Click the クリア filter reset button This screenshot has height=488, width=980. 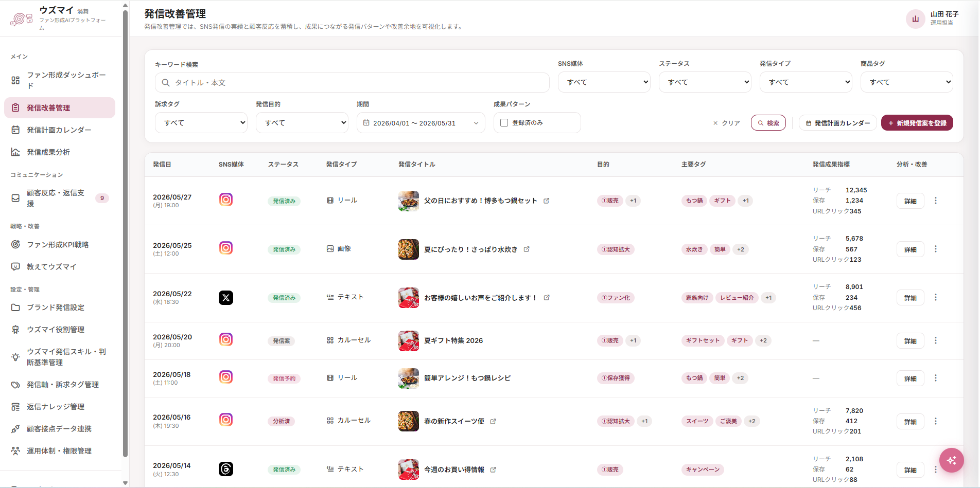coord(726,123)
